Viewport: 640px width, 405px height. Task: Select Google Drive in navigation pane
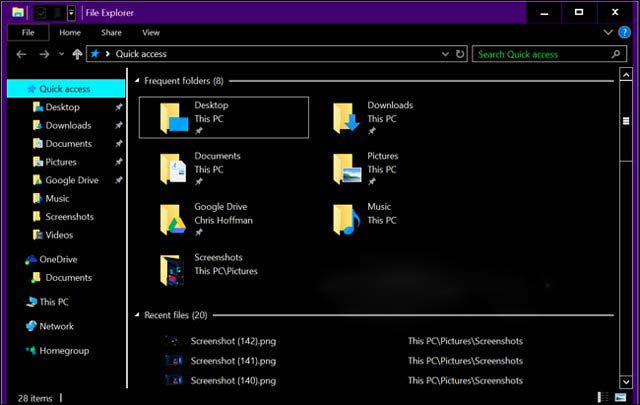tap(72, 180)
